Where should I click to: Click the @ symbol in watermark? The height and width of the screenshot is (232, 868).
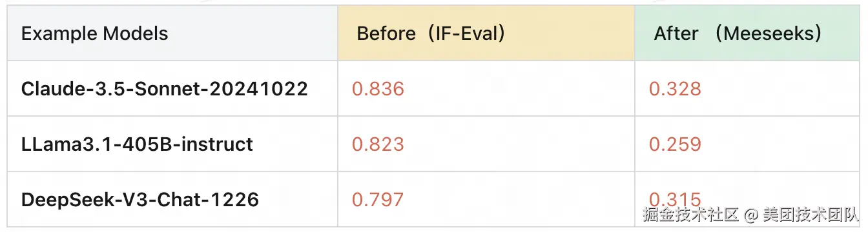click(x=750, y=215)
